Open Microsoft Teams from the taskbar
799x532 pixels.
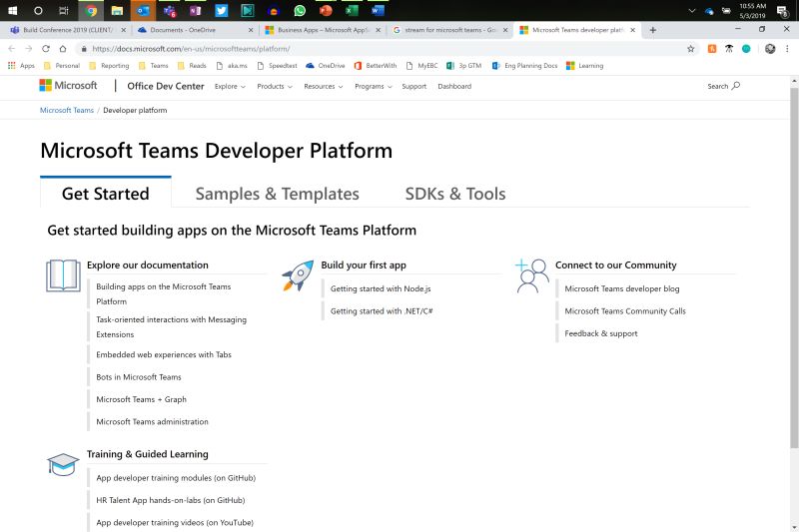[170, 10]
